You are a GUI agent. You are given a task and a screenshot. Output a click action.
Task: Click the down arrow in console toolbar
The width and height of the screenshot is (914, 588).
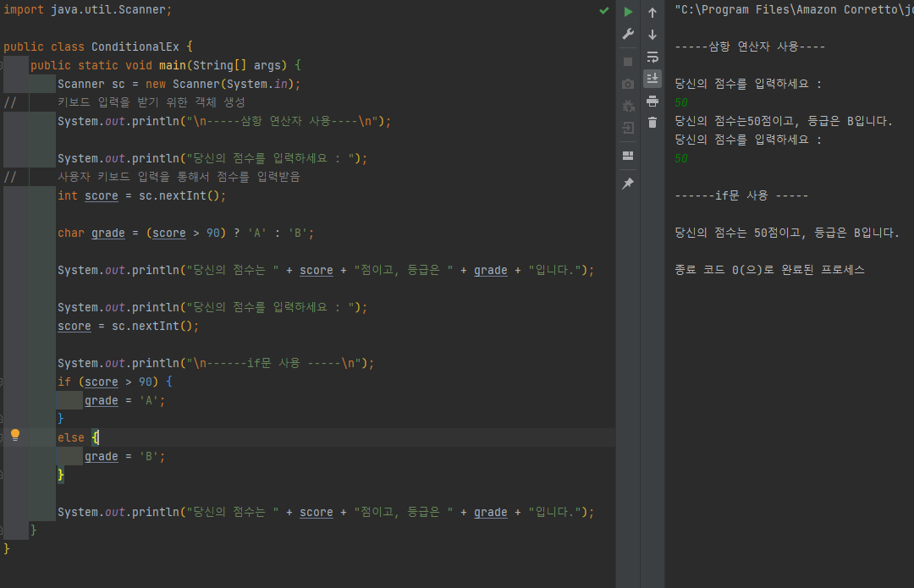point(652,35)
